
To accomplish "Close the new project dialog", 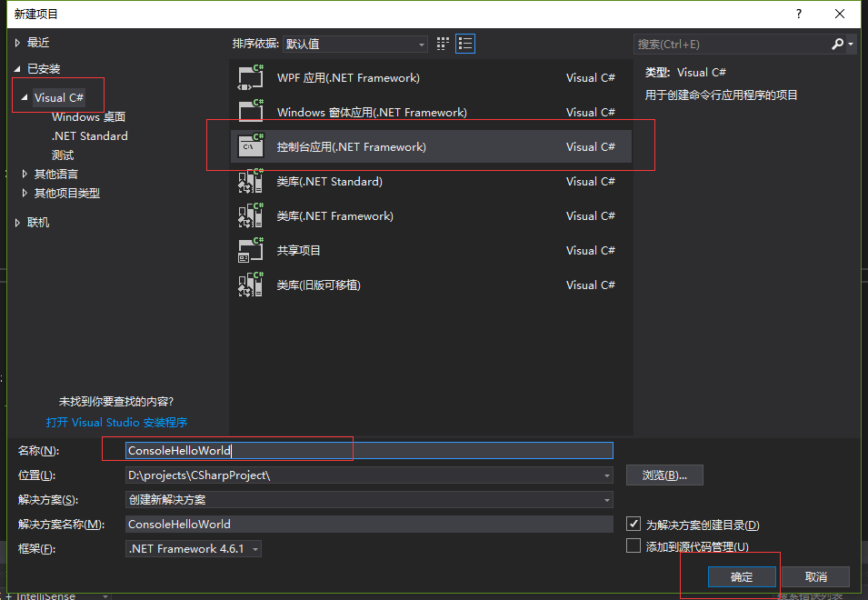I will tap(840, 14).
